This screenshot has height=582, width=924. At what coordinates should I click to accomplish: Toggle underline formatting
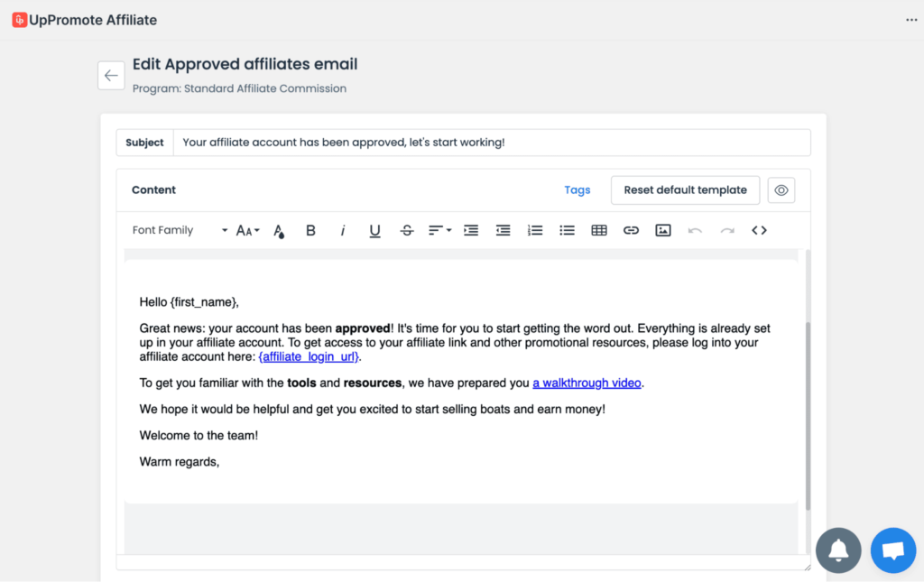pos(374,230)
